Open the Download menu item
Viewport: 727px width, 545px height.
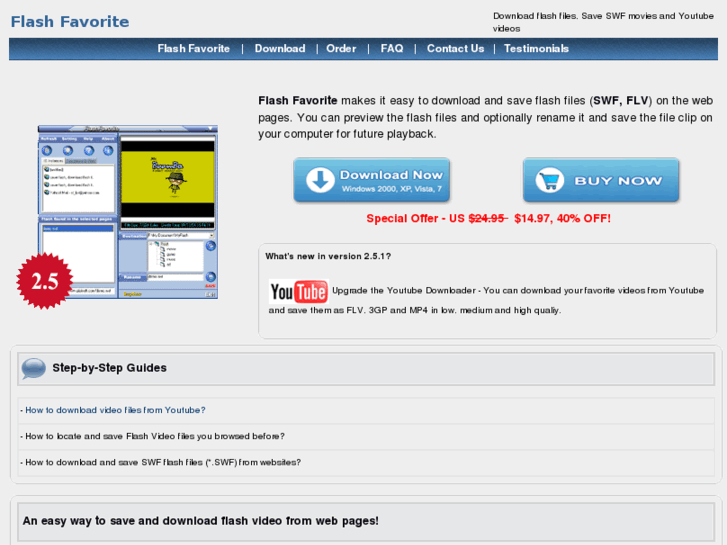(x=280, y=49)
